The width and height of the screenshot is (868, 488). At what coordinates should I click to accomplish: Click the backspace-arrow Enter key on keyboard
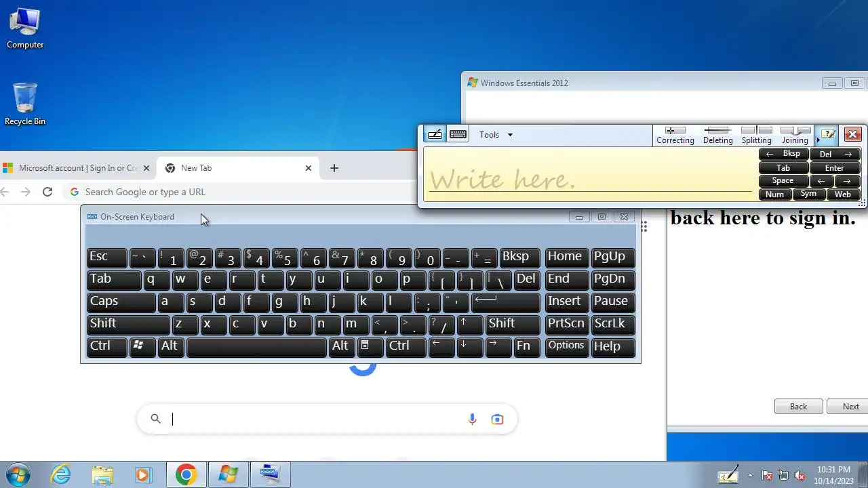point(505,302)
